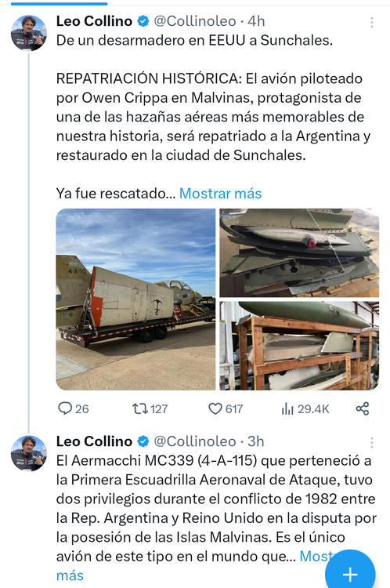Open photo of wooden rack with fuel tank

click(299, 346)
